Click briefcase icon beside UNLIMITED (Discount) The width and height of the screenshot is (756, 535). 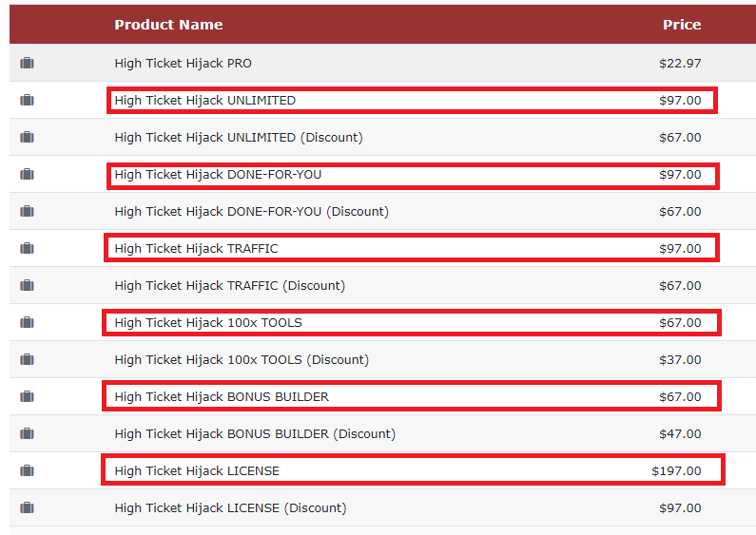point(27,138)
